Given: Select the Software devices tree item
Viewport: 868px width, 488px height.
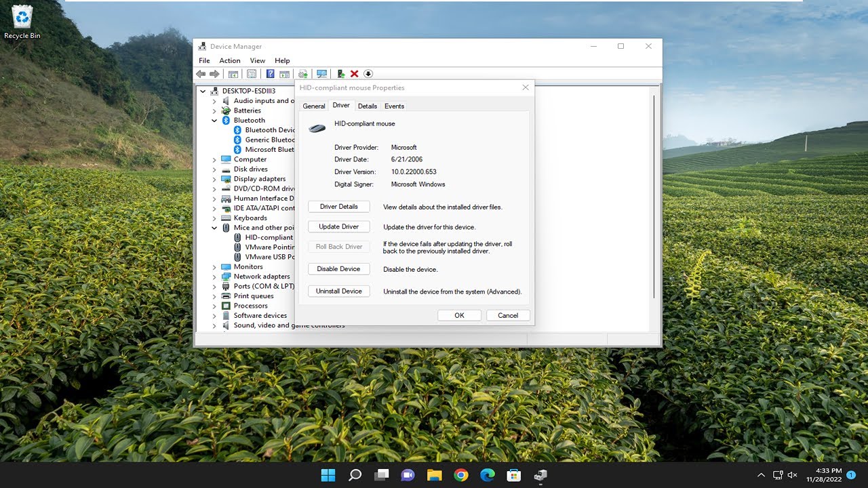Looking at the screenshot, I should 260,316.
